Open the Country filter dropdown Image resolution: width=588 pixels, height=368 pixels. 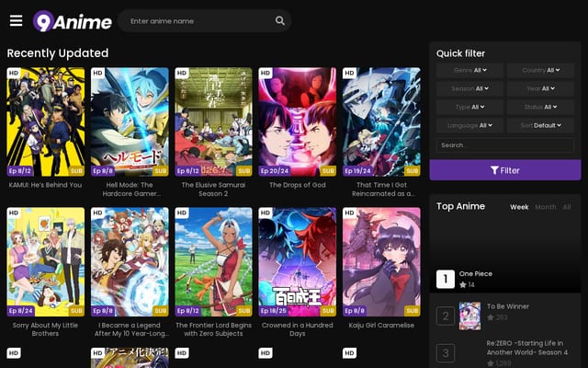pyautogui.click(x=540, y=70)
